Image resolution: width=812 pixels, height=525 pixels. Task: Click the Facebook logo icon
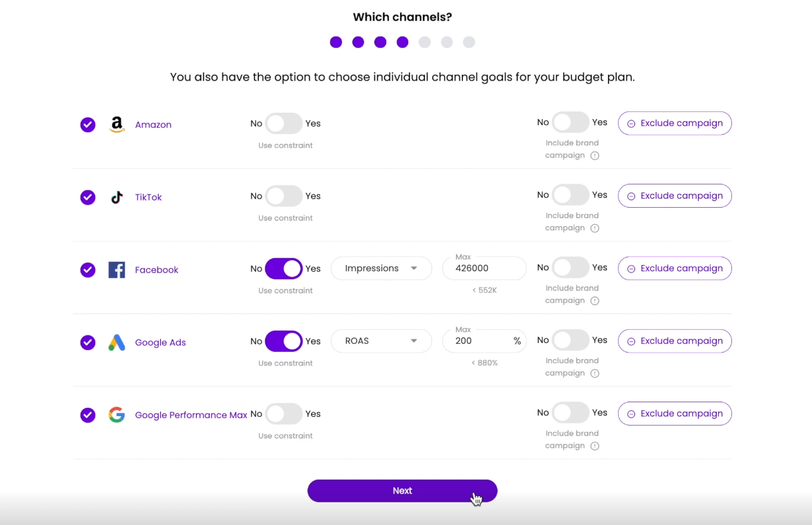coord(117,270)
